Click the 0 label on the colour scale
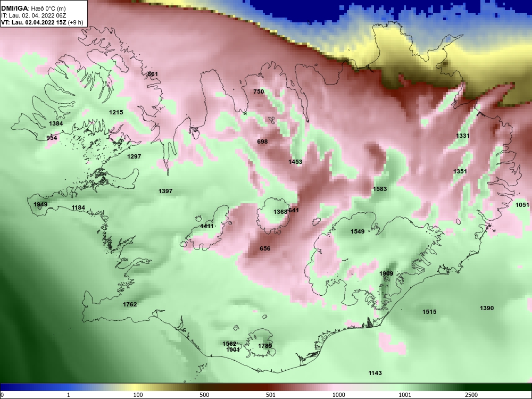This screenshot has height=399, width=532. (2, 395)
